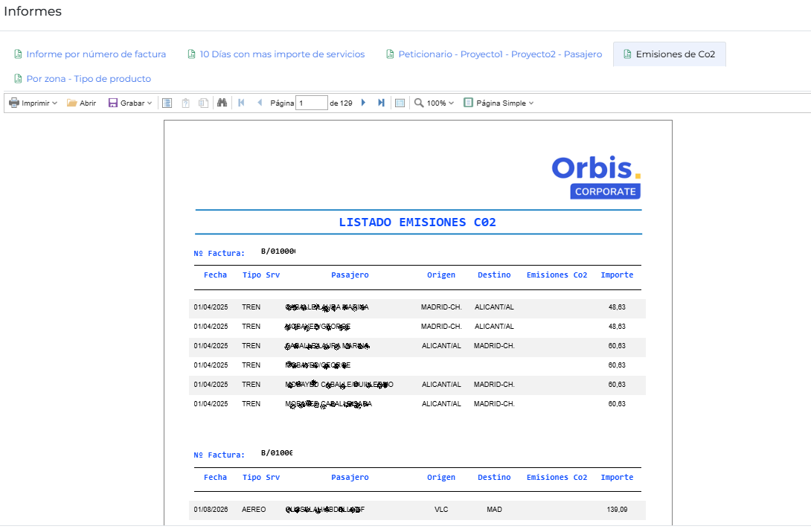
Task: Click Emisiones Co2 header in first table
Action: (x=557, y=275)
